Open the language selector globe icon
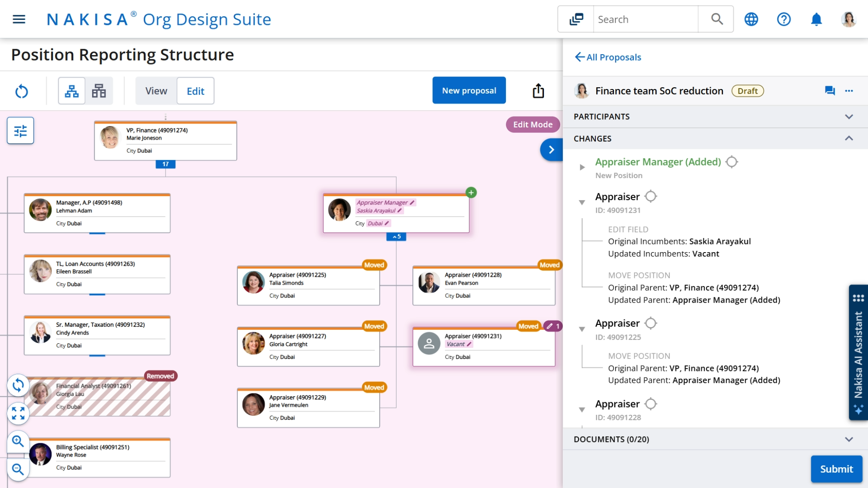Screen dimensions: 868x488 coord(751,19)
